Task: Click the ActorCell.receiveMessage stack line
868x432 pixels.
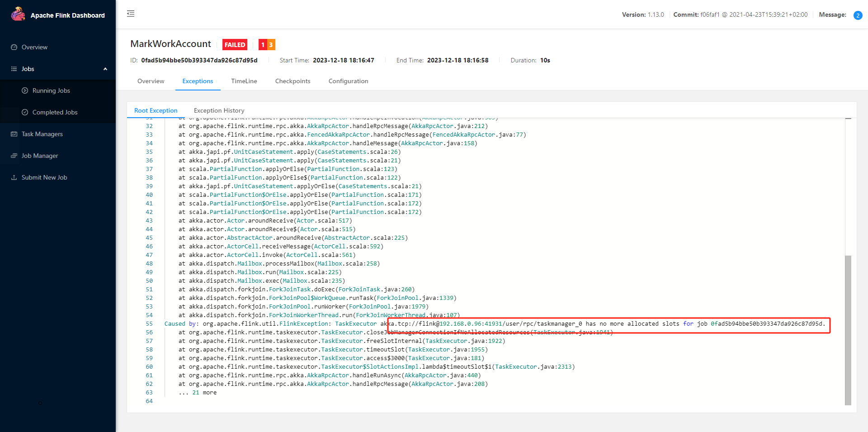Action: 281,246
